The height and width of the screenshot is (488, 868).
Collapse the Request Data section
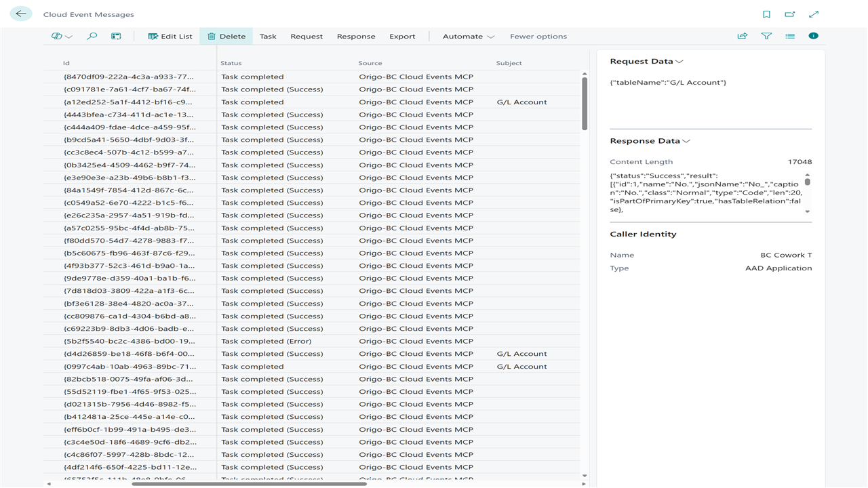click(646, 62)
